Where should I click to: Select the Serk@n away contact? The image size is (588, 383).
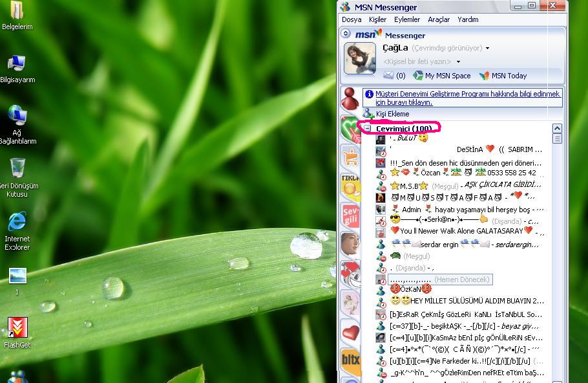tap(464, 221)
